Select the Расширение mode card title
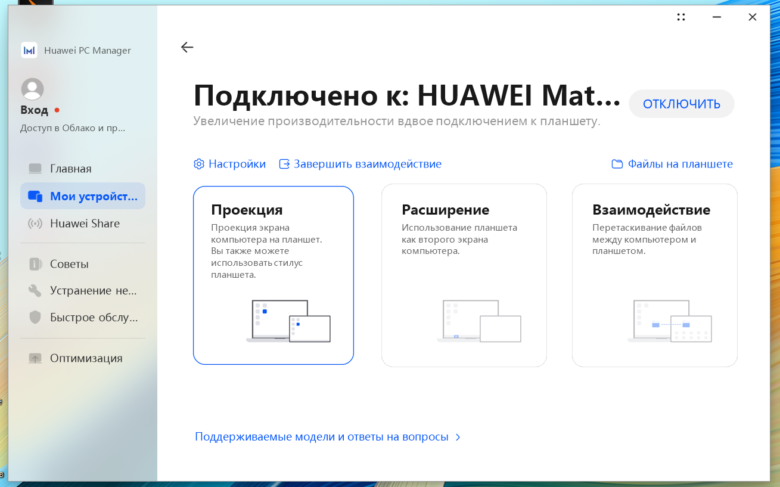The width and height of the screenshot is (780, 487). point(445,210)
